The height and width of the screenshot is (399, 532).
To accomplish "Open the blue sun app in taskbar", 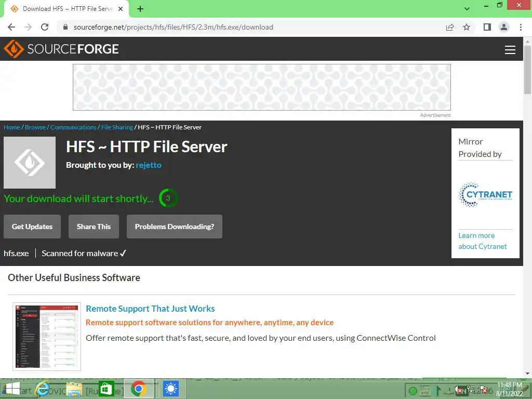I will click(x=170, y=389).
